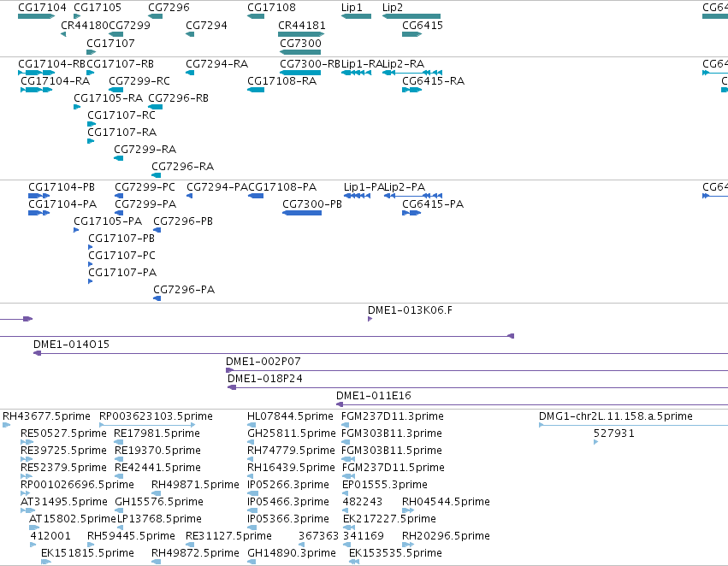Select transcript CG17107-RC
Viewport: 728px width, 566px height.
[92, 124]
